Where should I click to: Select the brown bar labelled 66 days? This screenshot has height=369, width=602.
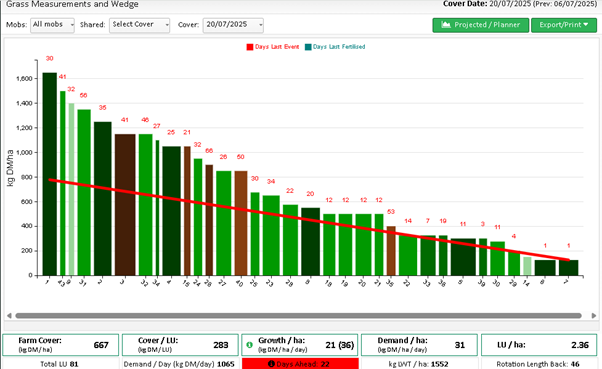209,220
